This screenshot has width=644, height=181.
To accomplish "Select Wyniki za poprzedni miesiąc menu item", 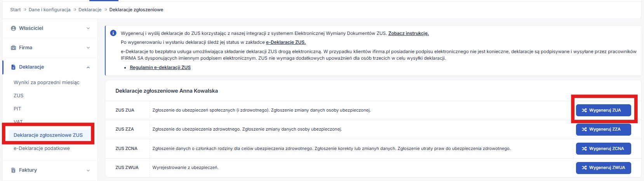I will coord(46,83).
